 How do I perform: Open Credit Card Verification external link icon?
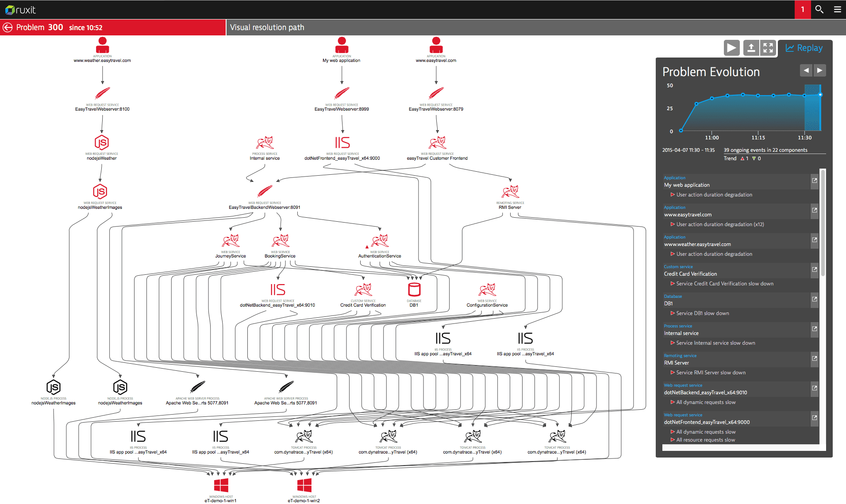pos(814,269)
